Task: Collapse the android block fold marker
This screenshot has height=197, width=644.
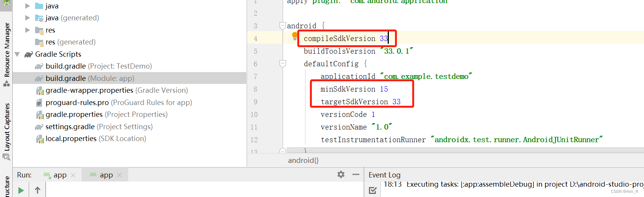Action: [283, 26]
